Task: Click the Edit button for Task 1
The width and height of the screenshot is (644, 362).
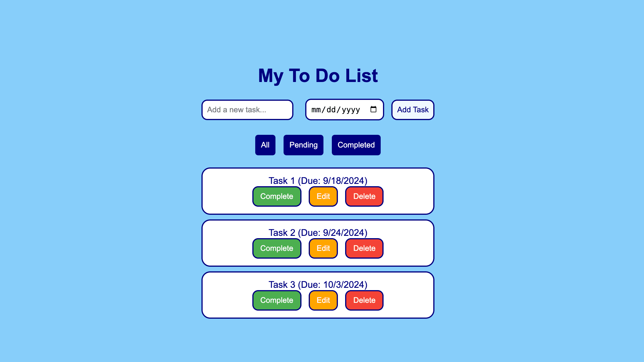Action: coord(323,196)
